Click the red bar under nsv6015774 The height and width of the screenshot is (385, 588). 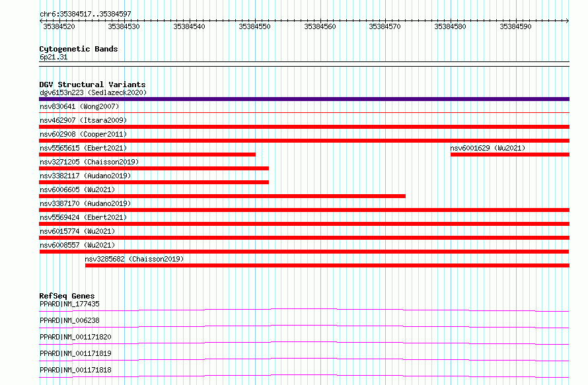click(304, 238)
